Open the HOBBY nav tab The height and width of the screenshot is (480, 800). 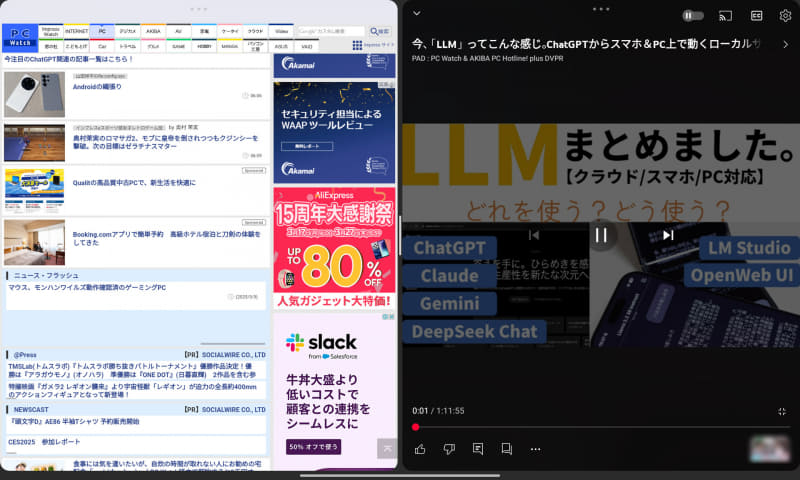click(204, 46)
